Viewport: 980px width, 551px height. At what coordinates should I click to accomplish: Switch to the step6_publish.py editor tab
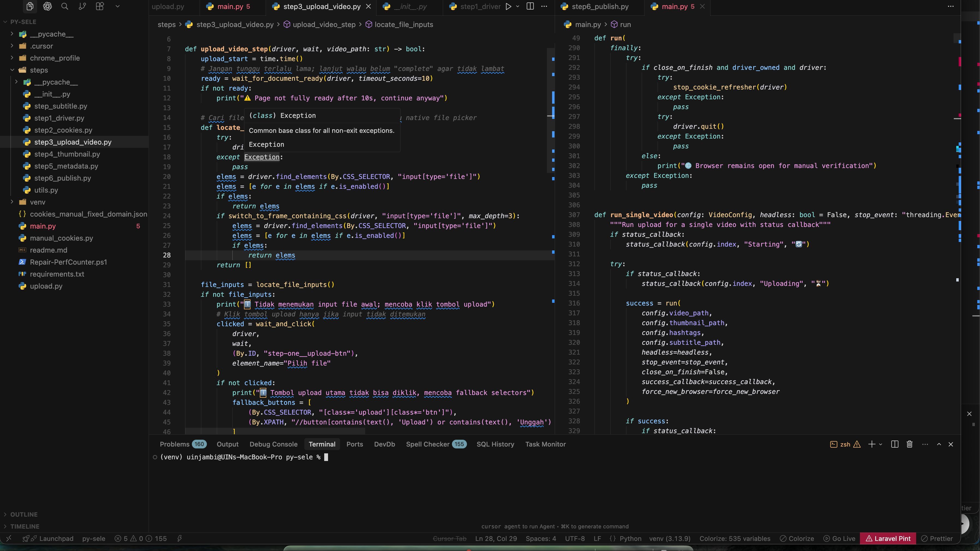click(x=600, y=7)
